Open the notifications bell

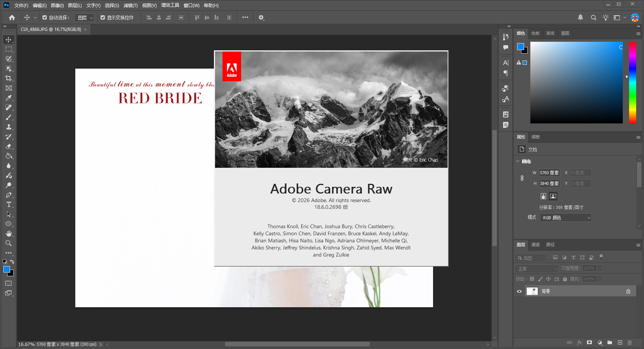[581, 17]
